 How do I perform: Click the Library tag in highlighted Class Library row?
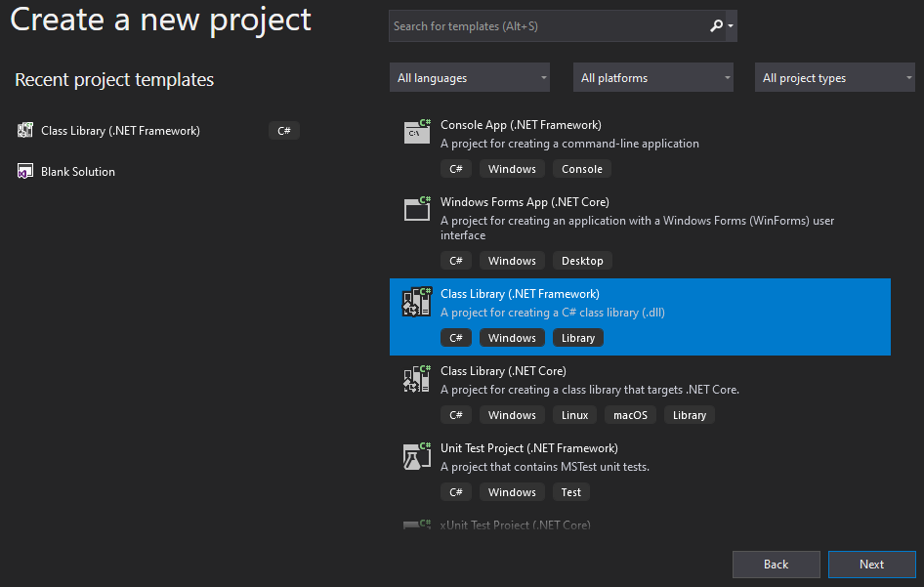click(578, 338)
